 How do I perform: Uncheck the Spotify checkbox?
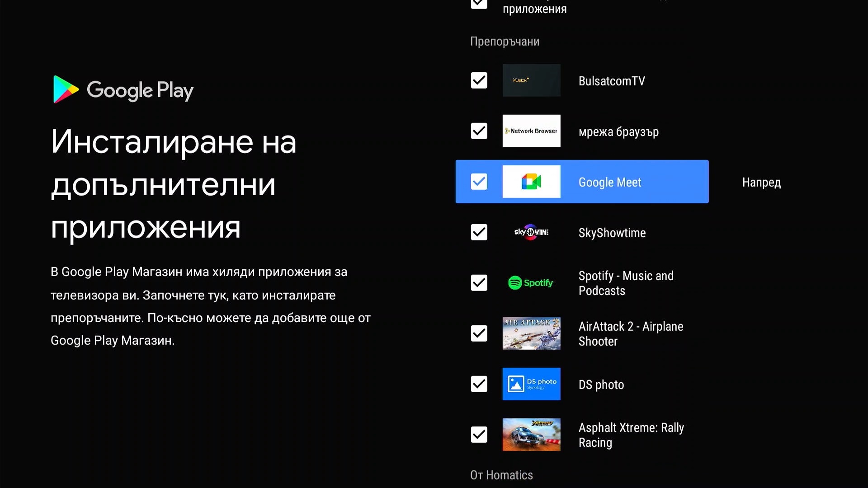tap(479, 283)
